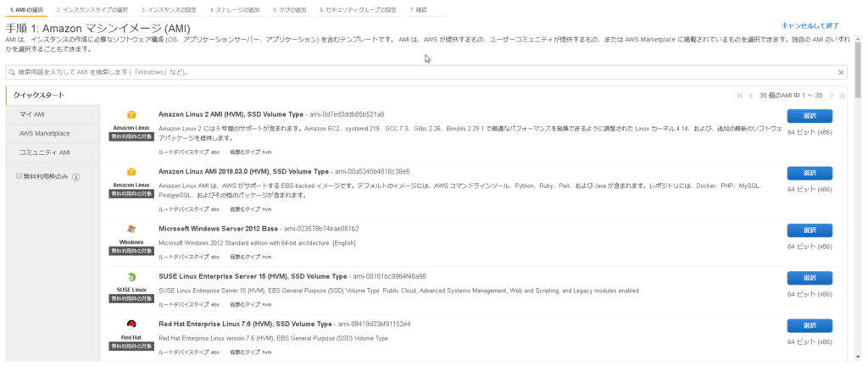Click the Amazon Linux 2 AMI orange cube icon

coord(131,115)
